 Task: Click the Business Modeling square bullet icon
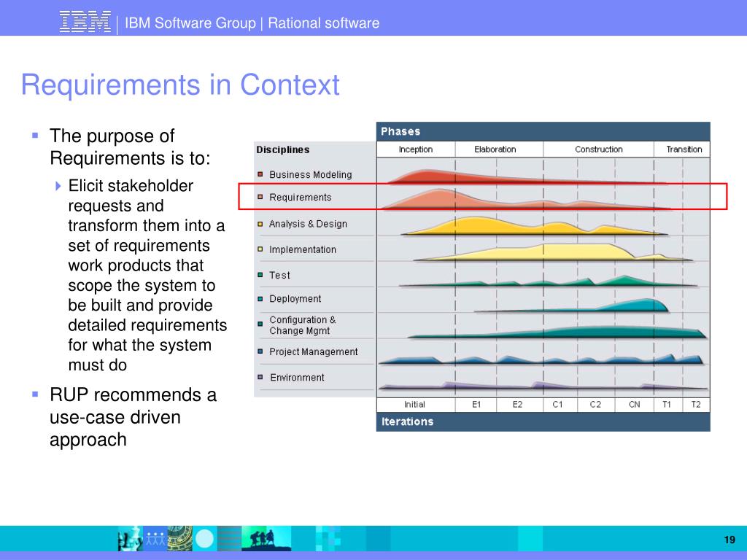pyautogui.click(x=260, y=174)
